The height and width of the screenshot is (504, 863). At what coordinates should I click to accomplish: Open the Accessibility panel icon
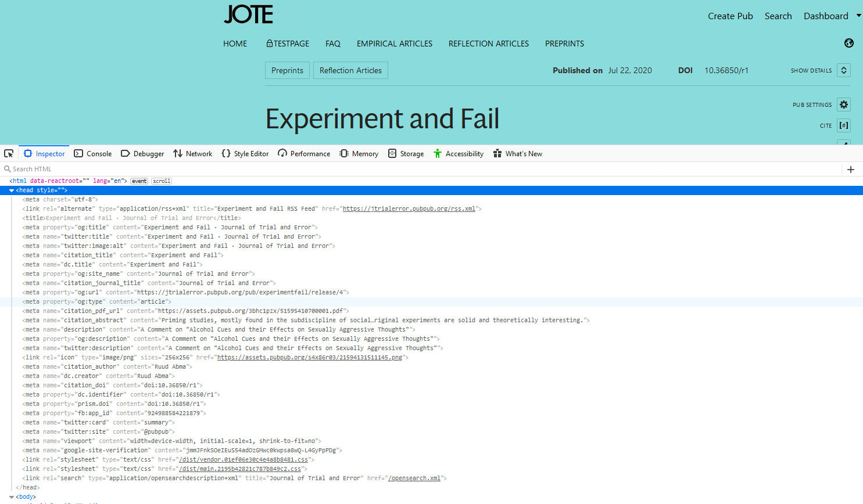[437, 153]
